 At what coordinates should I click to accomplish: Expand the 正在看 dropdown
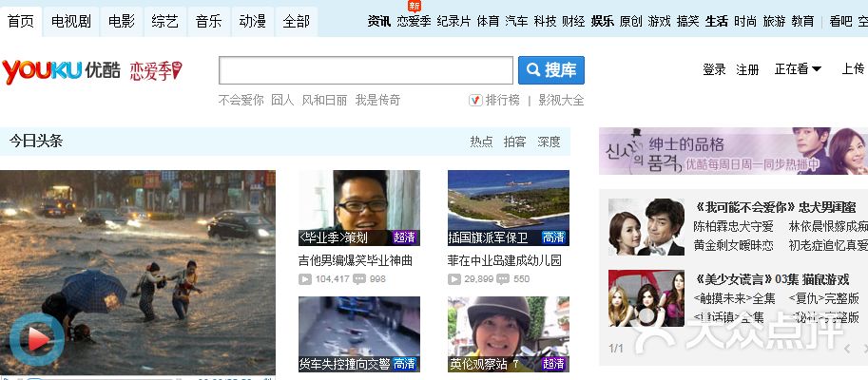click(798, 69)
